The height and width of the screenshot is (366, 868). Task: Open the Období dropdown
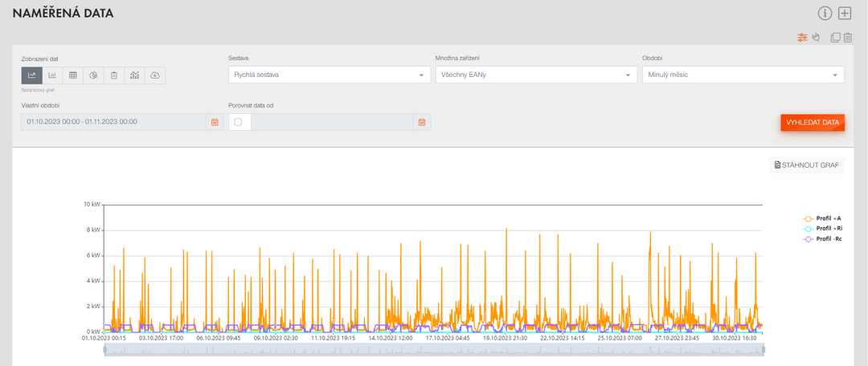pos(743,75)
